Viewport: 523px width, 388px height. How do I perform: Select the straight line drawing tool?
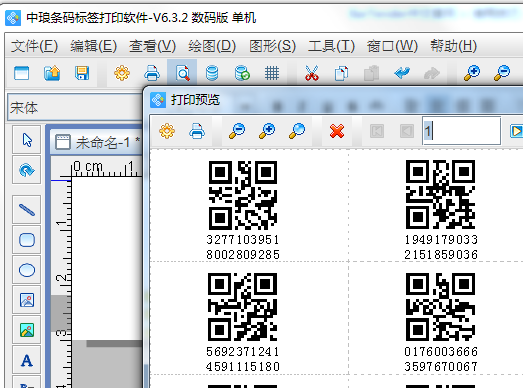pyautogui.click(x=27, y=210)
